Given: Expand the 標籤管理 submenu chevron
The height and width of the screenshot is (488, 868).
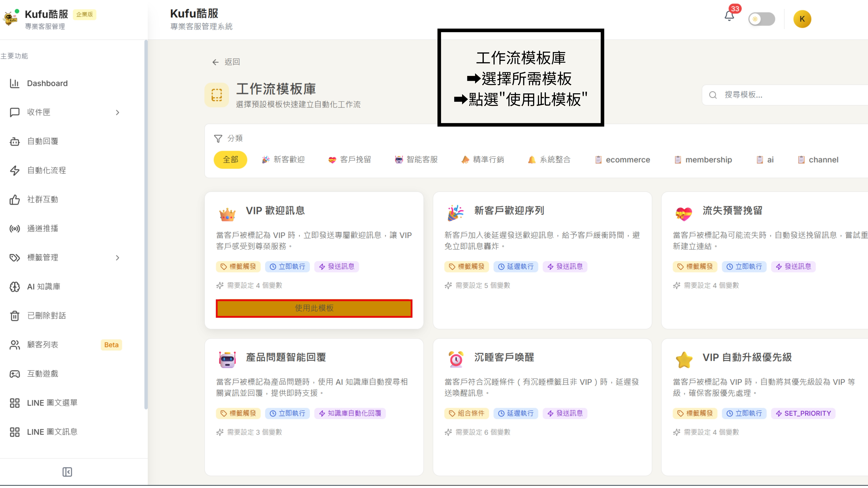Looking at the screenshot, I should click(x=117, y=258).
